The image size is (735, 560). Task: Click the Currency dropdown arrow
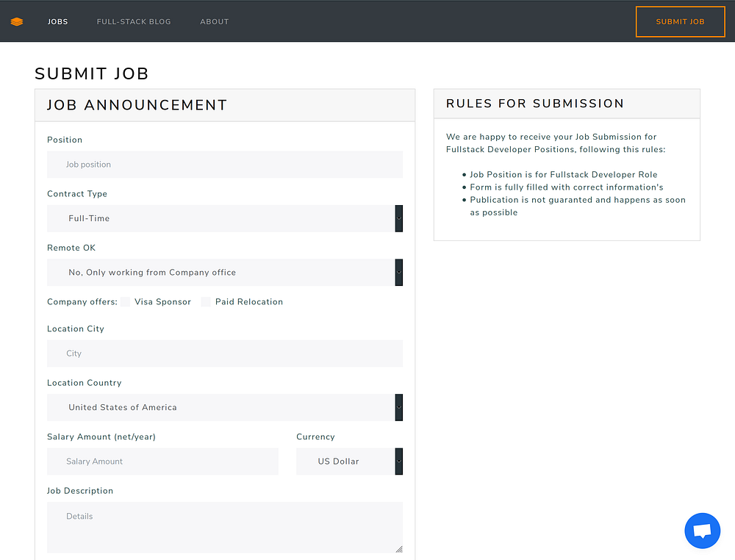[399, 461]
